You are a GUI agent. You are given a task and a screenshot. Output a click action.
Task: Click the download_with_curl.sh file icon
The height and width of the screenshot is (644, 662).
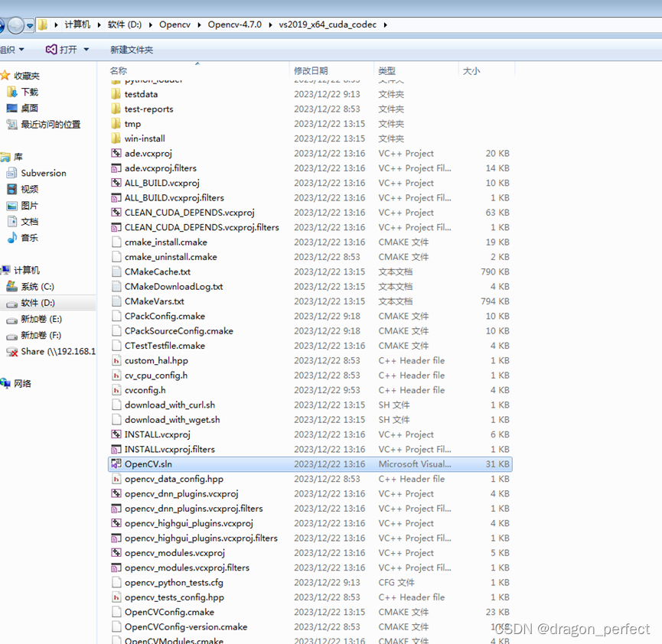116,405
